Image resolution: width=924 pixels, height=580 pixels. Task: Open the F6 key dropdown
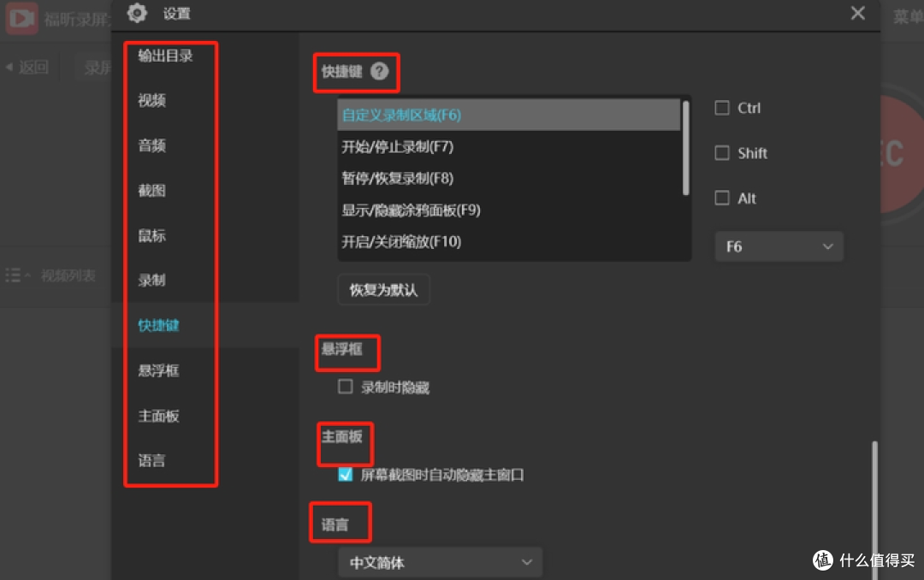click(x=779, y=246)
